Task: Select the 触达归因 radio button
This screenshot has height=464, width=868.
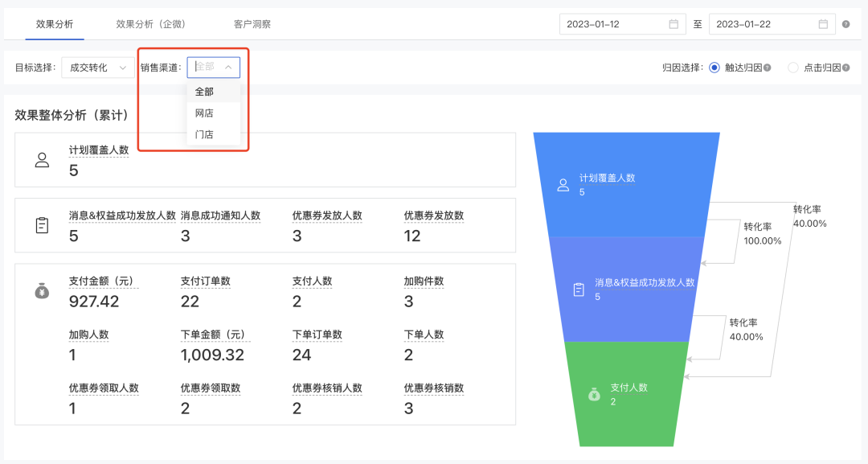Action: (714, 67)
